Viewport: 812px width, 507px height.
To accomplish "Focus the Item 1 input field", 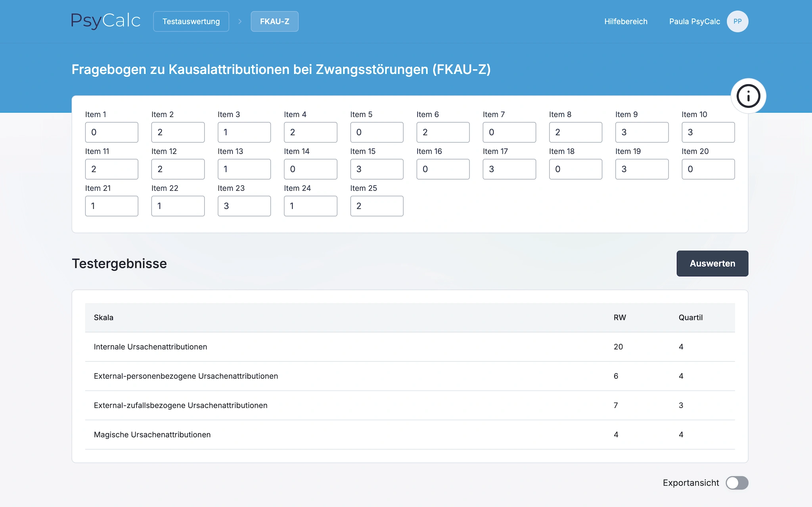I will click(x=112, y=132).
